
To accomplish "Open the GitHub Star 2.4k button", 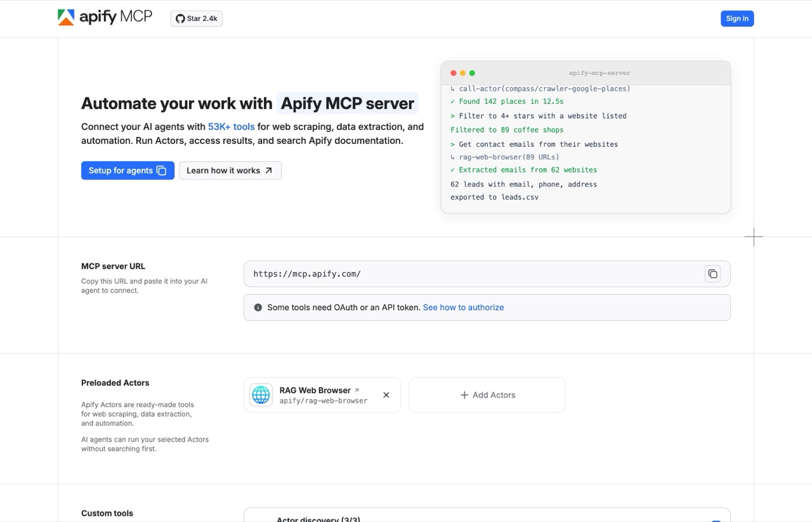I will 197,18.
